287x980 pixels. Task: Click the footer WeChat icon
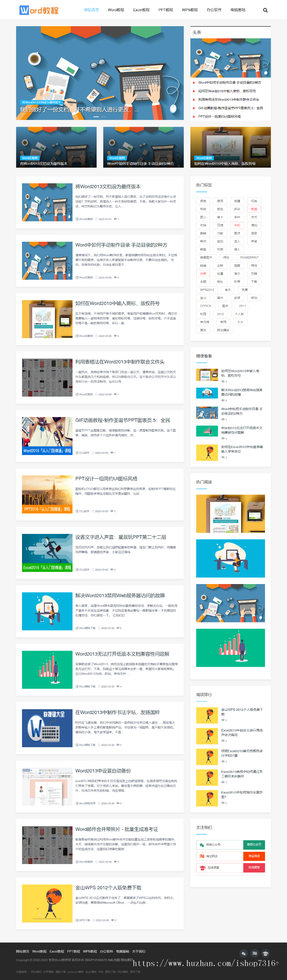tap(244, 953)
